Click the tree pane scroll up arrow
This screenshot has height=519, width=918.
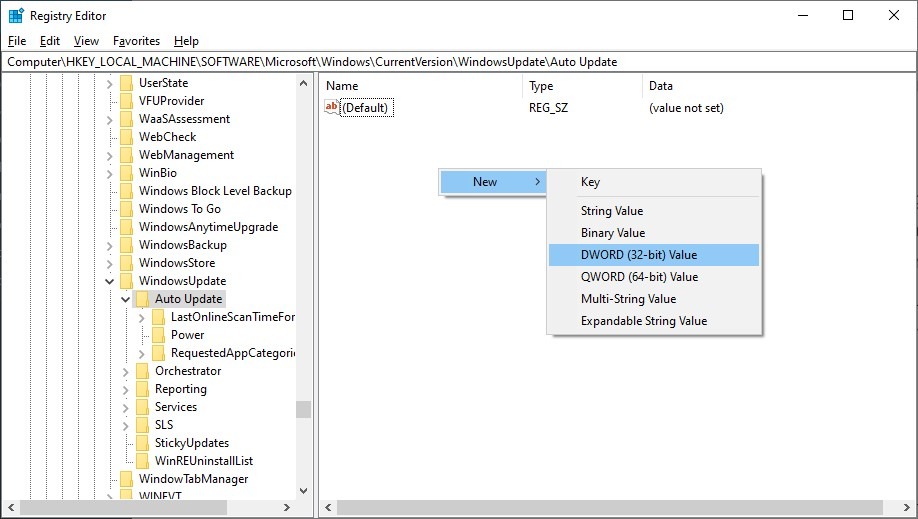pos(303,83)
